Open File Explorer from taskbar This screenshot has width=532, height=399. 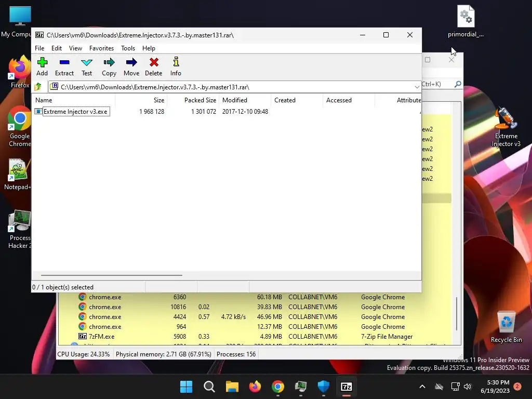click(x=232, y=387)
